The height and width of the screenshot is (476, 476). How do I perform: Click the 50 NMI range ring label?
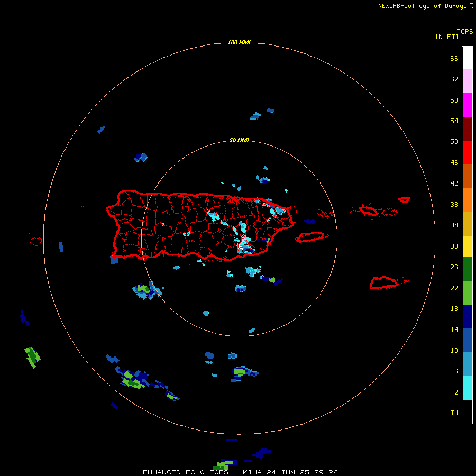click(x=239, y=140)
